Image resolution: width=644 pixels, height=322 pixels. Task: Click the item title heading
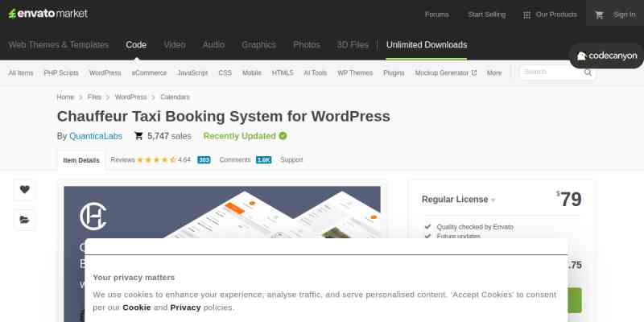click(x=224, y=116)
